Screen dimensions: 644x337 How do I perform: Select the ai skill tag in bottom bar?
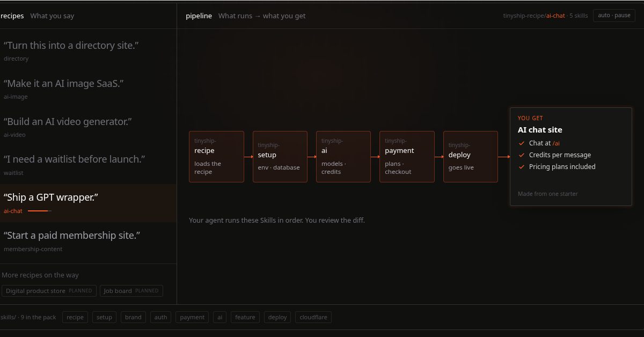coord(219,317)
